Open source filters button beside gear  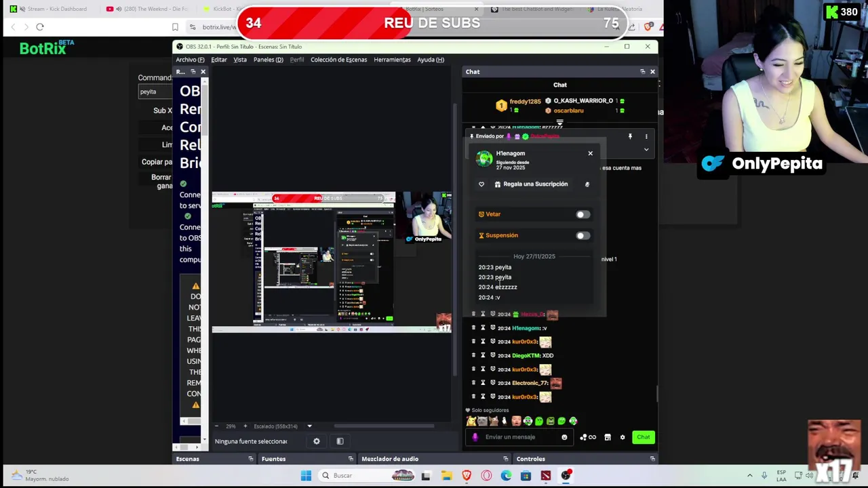pos(340,441)
